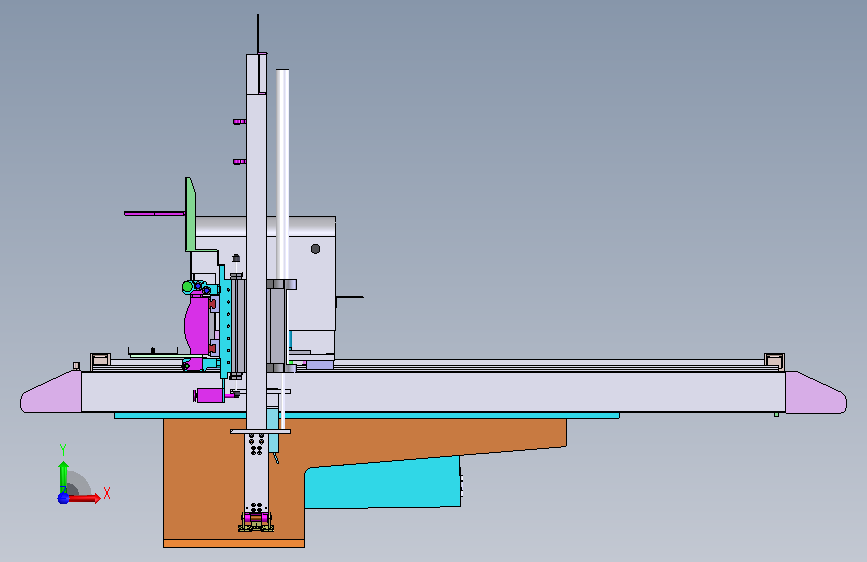This screenshot has width=867, height=562.
Task: Click the dark round hole on the gray housing
Action: click(315, 249)
